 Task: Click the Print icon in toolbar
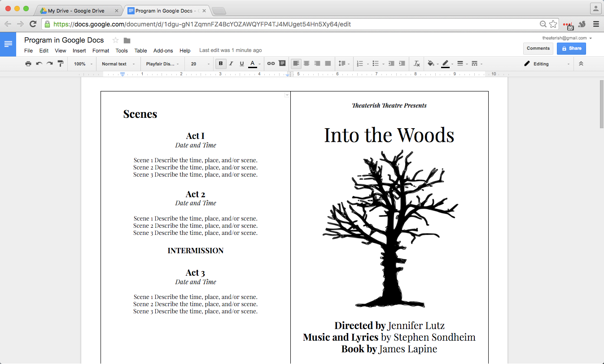[28, 64]
